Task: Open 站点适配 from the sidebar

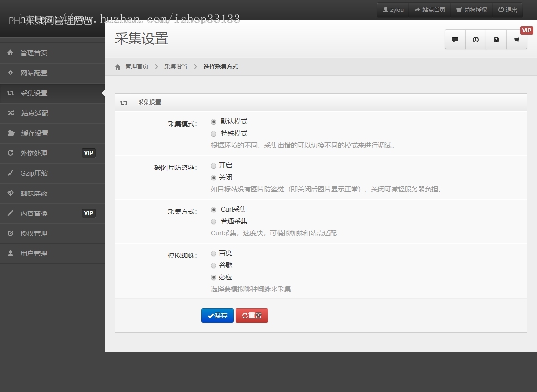Action: tap(34, 113)
